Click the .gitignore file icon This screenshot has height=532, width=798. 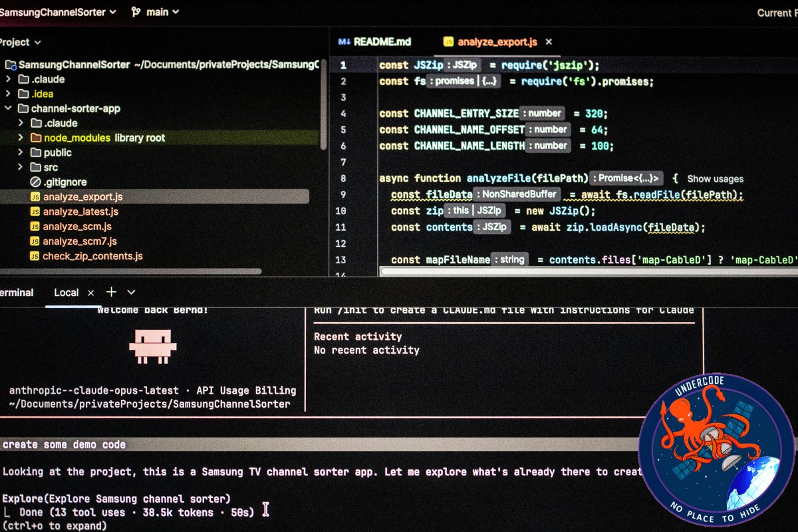[35, 182]
